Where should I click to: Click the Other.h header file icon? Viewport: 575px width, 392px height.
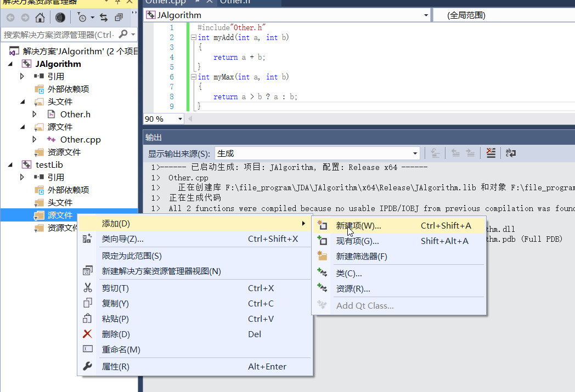52,114
